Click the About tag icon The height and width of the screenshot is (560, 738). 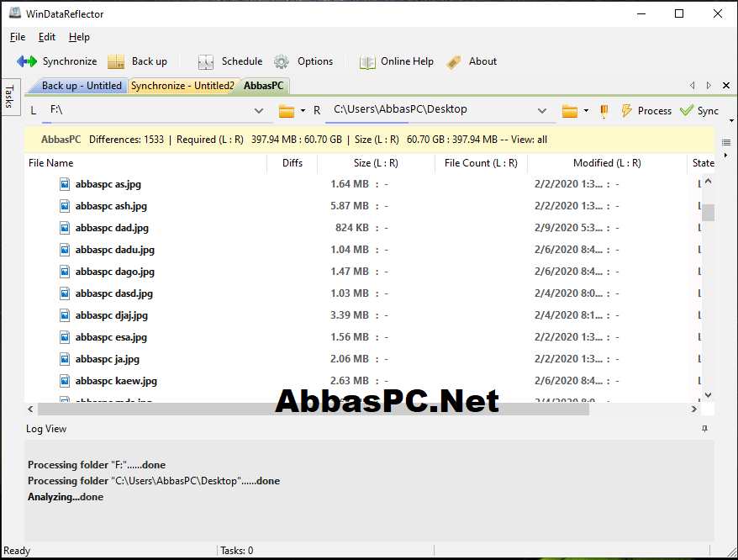454,61
